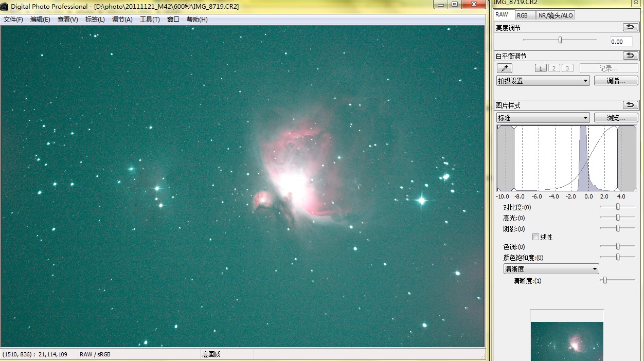The height and width of the screenshot is (361, 644).
Task: Open the 标准 picture style dropdown
Action: [x=543, y=118]
